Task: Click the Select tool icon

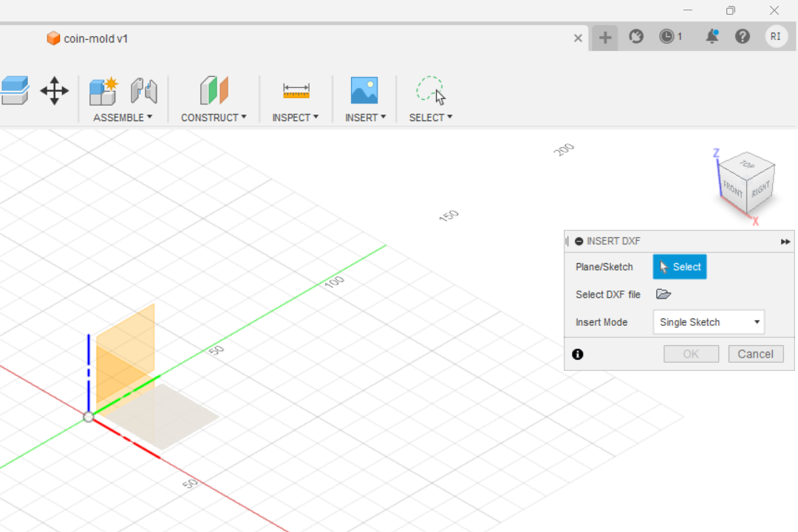Action: (431, 91)
